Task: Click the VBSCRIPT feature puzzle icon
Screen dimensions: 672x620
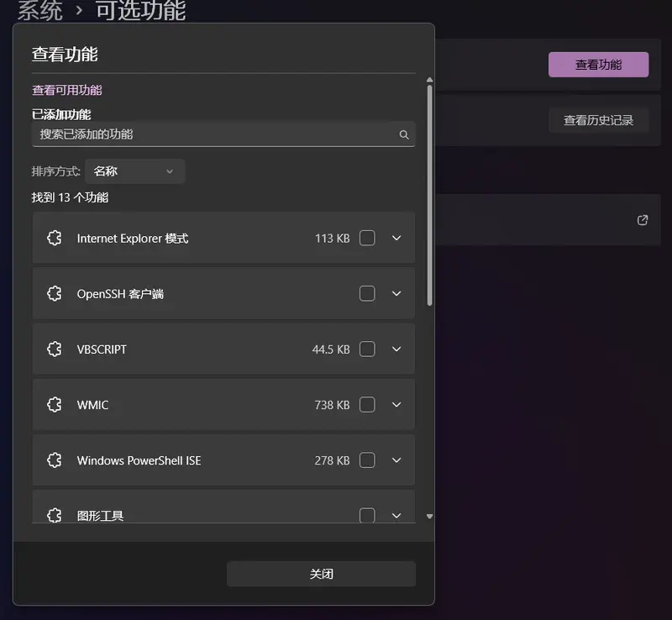Action: [x=55, y=349]
